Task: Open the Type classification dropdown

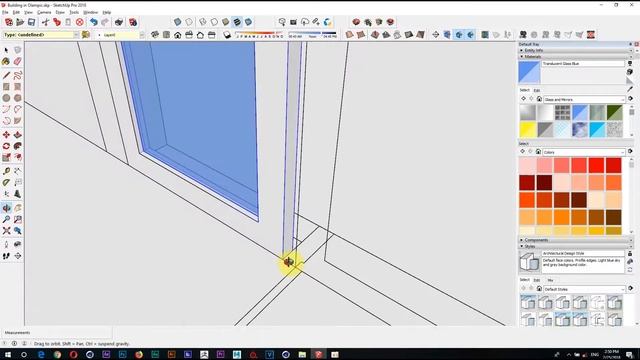Action: pyautogui.click(x=76, y=35)
